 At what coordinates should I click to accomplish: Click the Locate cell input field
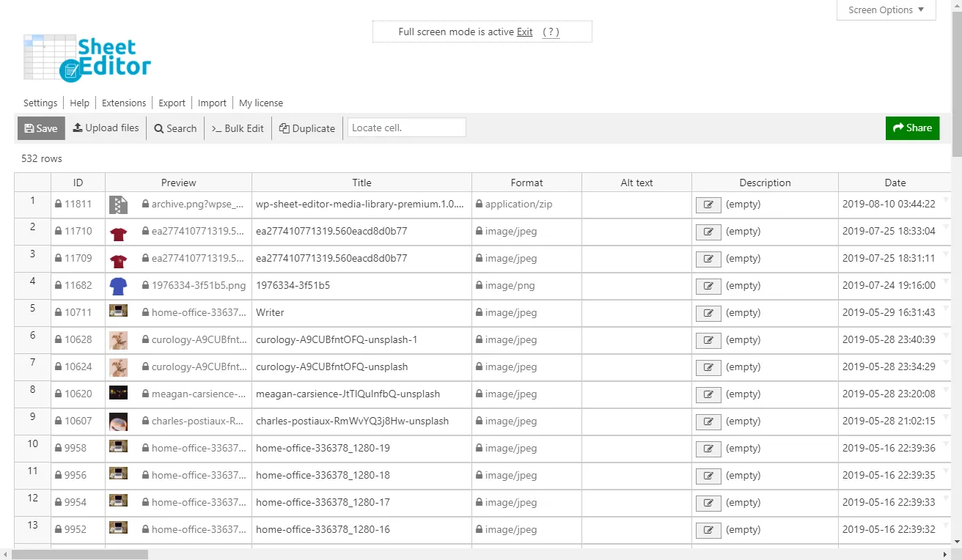coord(406,128)
